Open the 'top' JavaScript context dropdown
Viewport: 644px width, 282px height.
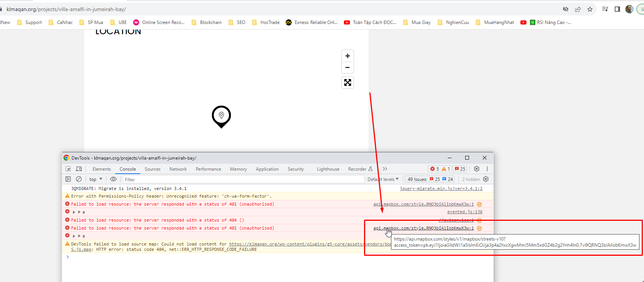[96, 179]
